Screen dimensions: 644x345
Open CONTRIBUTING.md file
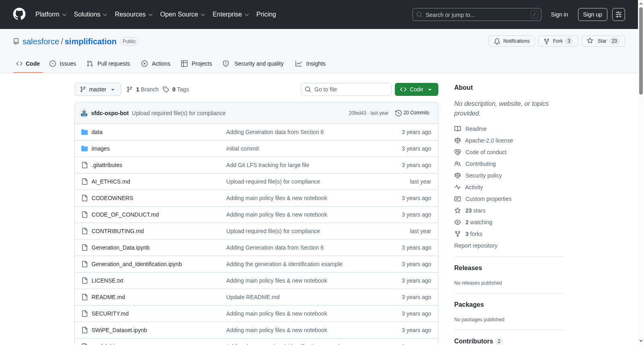pos(118,231)
